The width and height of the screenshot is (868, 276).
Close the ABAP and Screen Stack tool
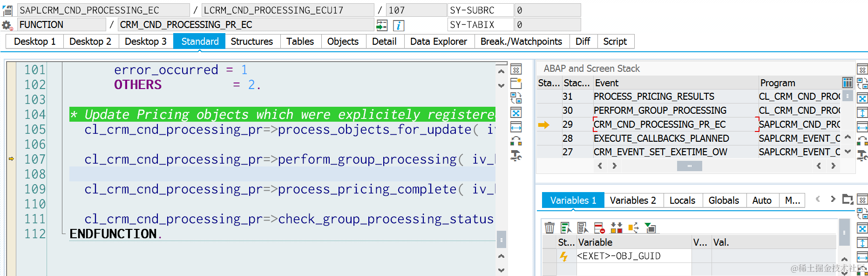(x=862, y=70)
